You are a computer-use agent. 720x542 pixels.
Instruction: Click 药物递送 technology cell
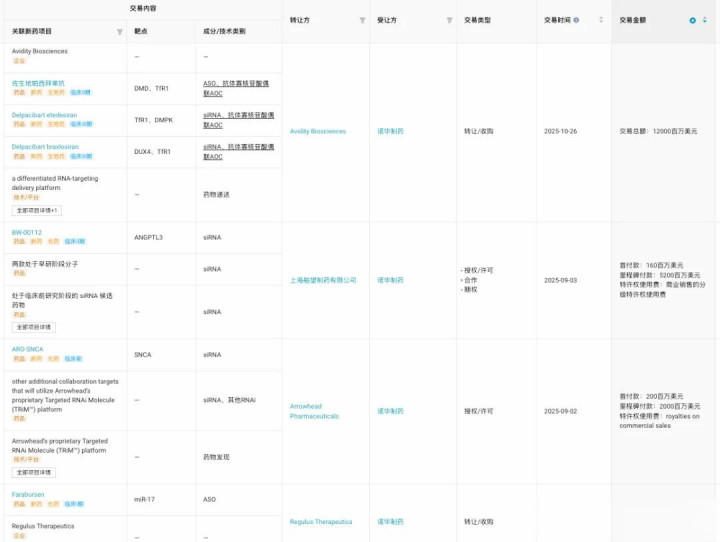pos(216,195)
